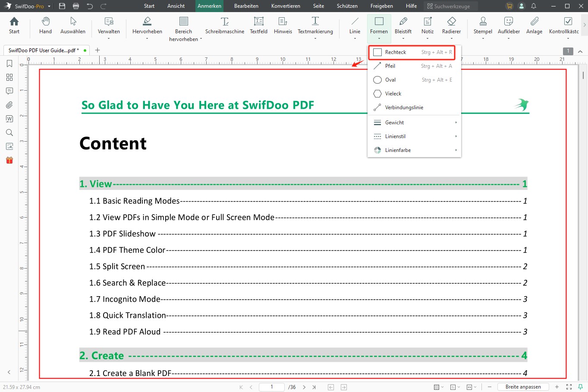Select Vieleck polygon shape
The image size is (588, 392).
(x=414, y=94)
